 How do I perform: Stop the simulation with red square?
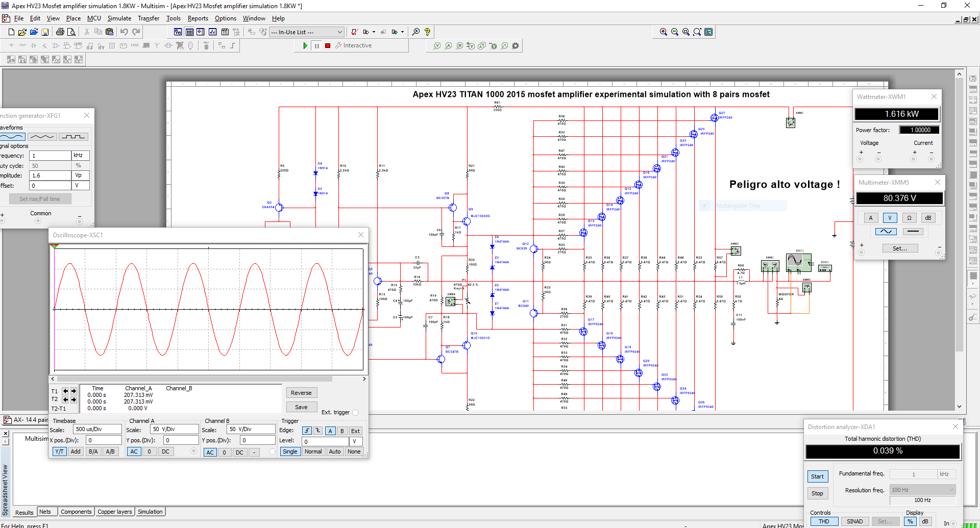pos(328,45)
